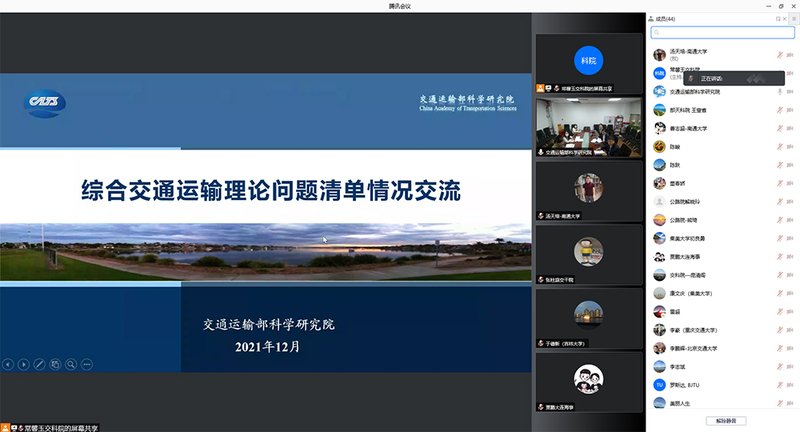Open the 于德新（吉林大学）video tile
Viewport: 800px width, 432px height.
pyautogui.click(x=589, y=318)
